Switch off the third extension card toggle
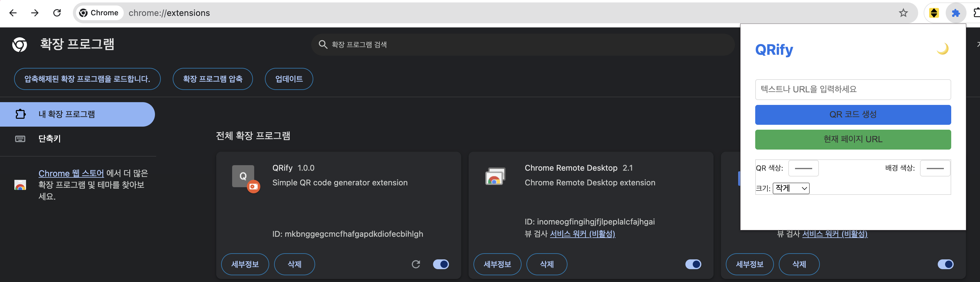980x282 pixels. point(945,264)
